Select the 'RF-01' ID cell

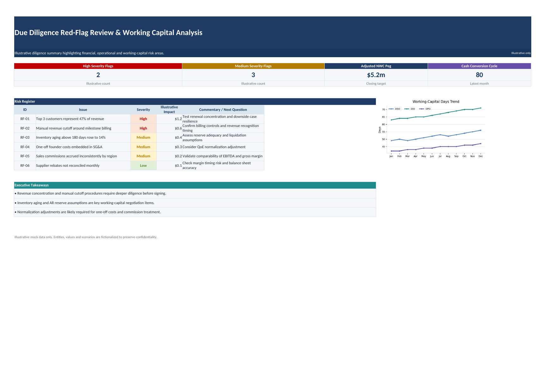click(x=25, y=119)
